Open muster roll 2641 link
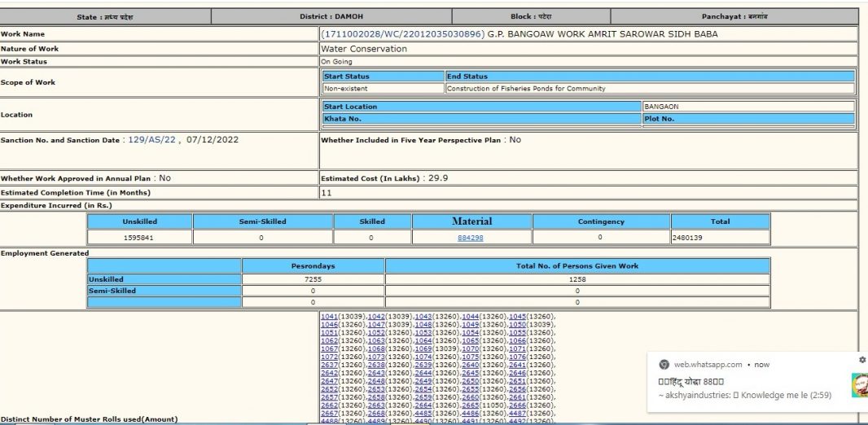 [517, 366]
